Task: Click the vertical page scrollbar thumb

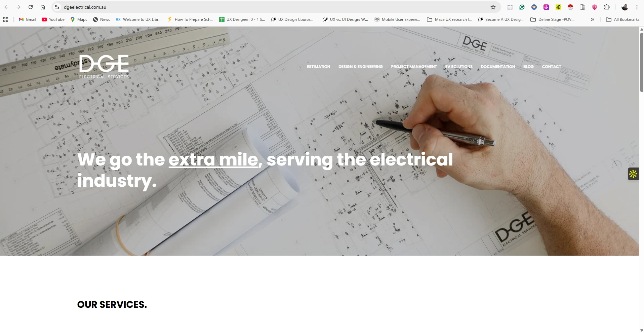Action: (642, 62)
